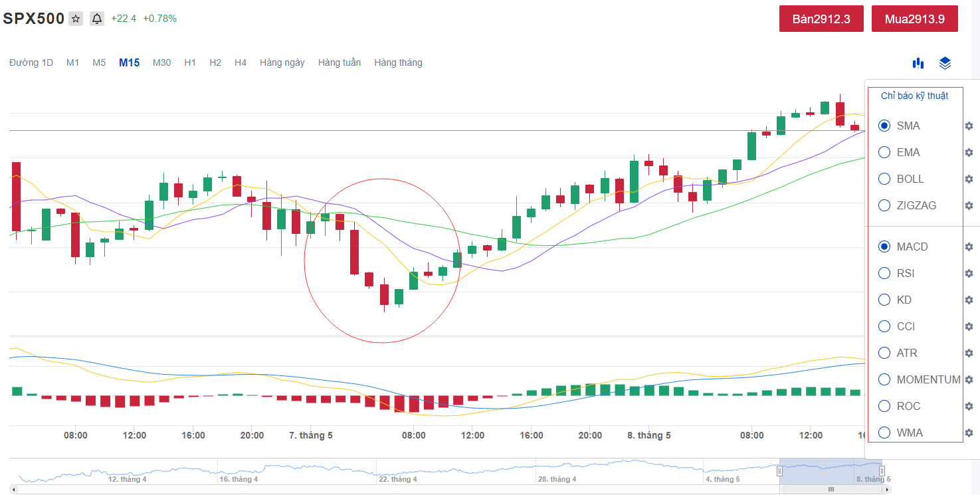Open RSI indicator settings gear
The image size is (980, 495).
click(969, 274)
